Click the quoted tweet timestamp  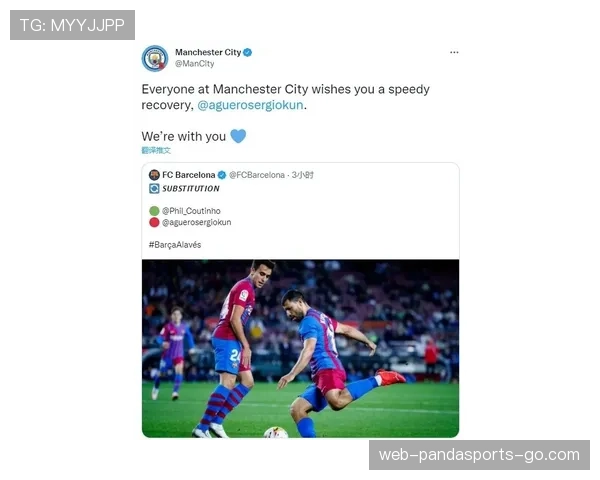point(302,175)
